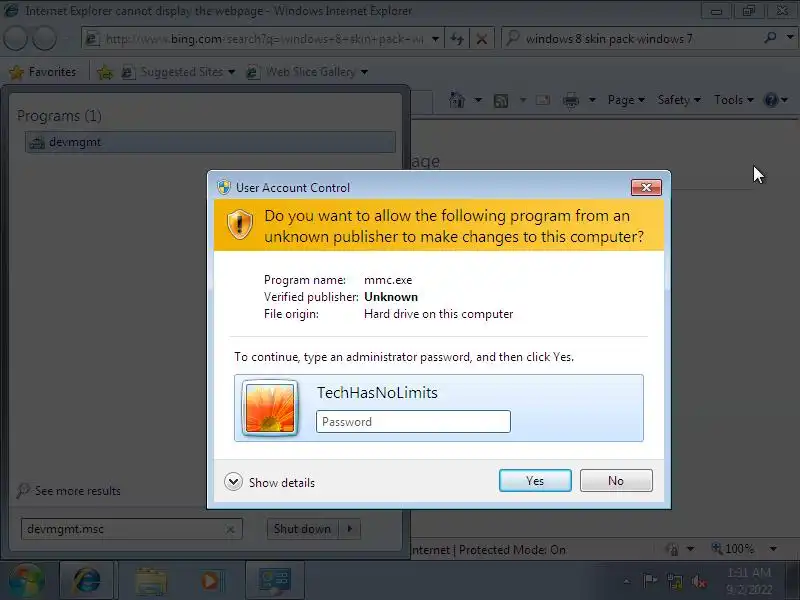Click the warning shield icon in yellow banner

click(239, 224)
